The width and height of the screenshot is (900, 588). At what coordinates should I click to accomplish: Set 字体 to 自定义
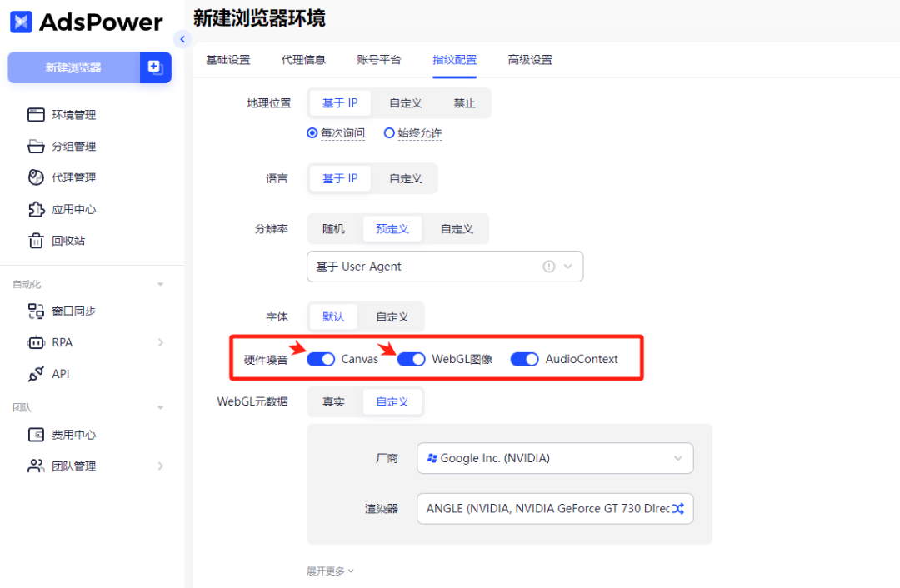[392, 316]
